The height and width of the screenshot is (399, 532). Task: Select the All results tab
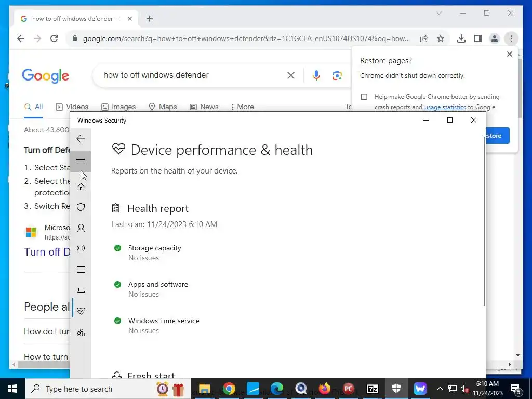(33, 107)
